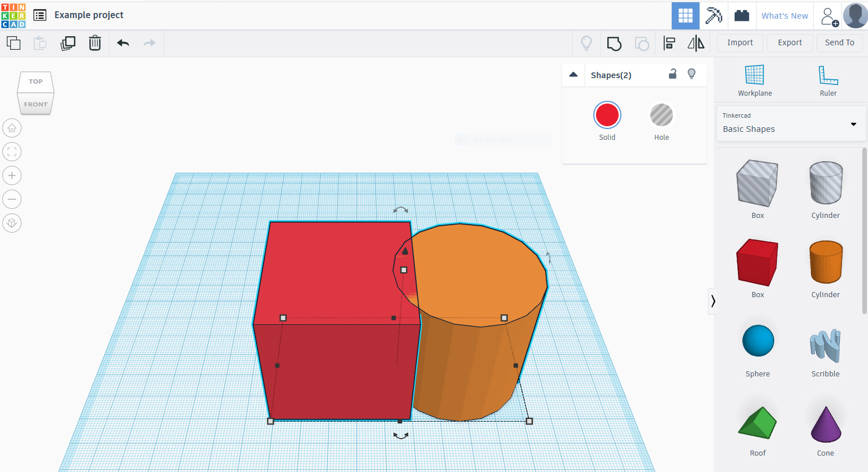Undo the last action
868x472 pixels.
point(122,43)
